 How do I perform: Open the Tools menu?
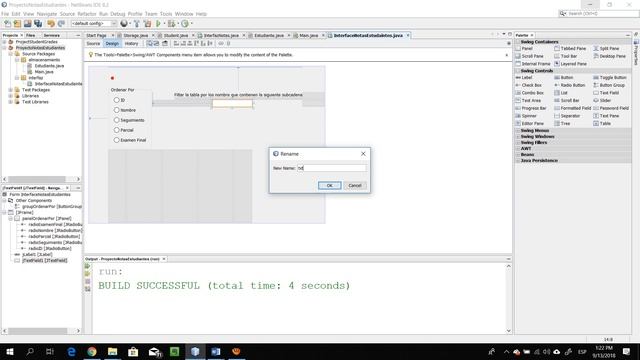pos(166,14)
